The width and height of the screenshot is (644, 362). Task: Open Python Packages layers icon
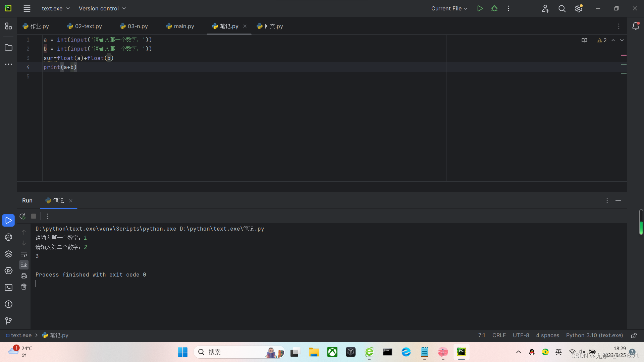[x=8, y=254]
